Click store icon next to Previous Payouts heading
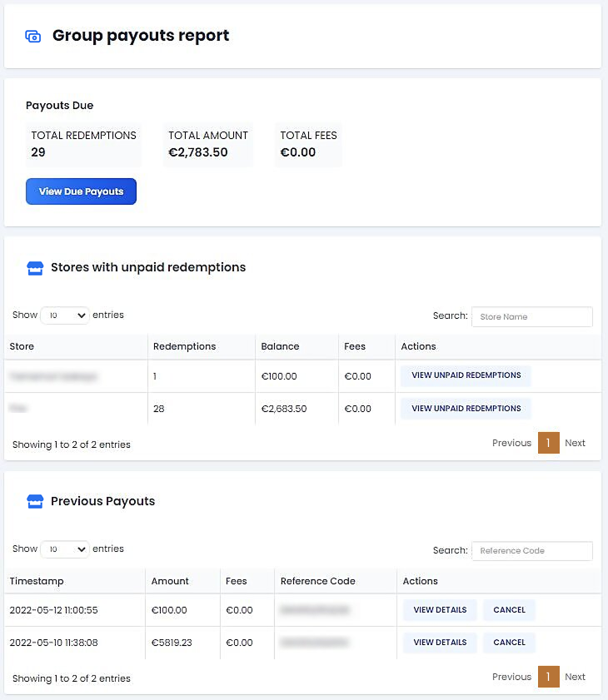 click(34, 502)
